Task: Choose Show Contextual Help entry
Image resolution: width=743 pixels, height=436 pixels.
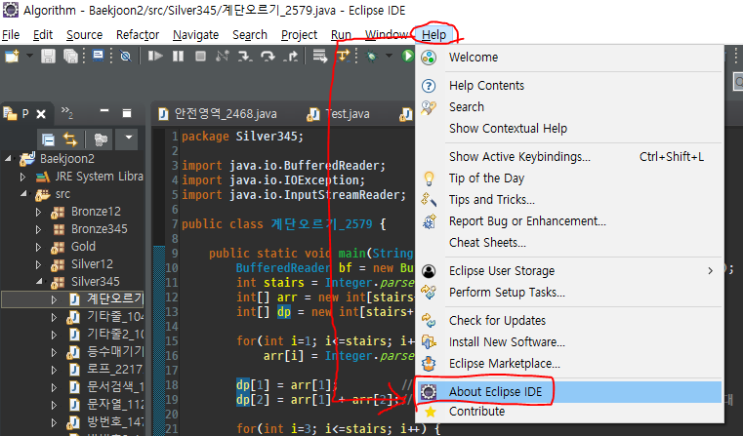Action: click(570, 128)
